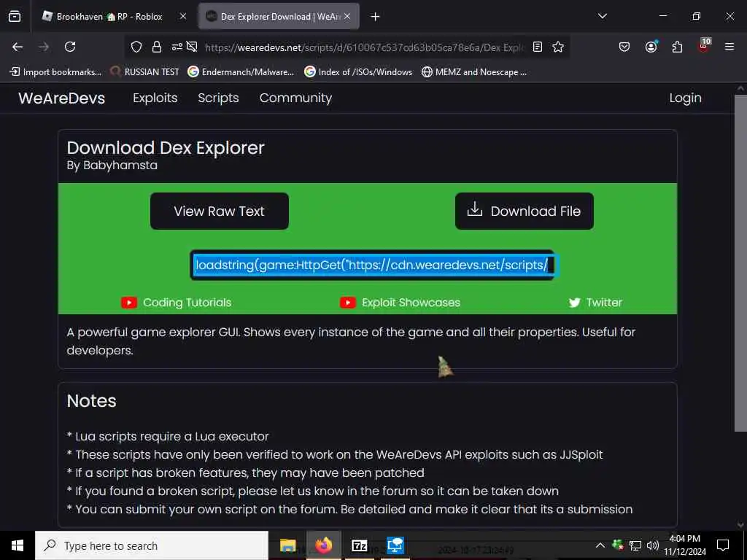Open the volume tray icon
This screenshot has width=747, height=560.
coord(653,545)
